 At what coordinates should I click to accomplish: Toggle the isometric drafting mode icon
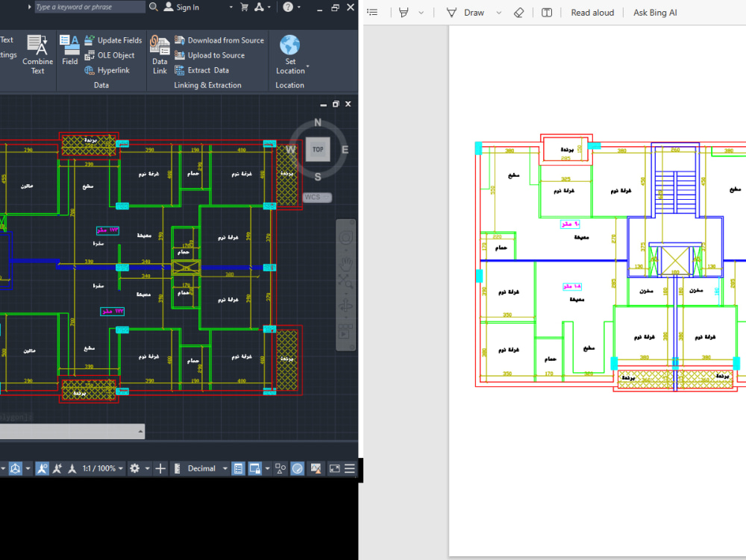pyautogui.click(x=16, y=468)
